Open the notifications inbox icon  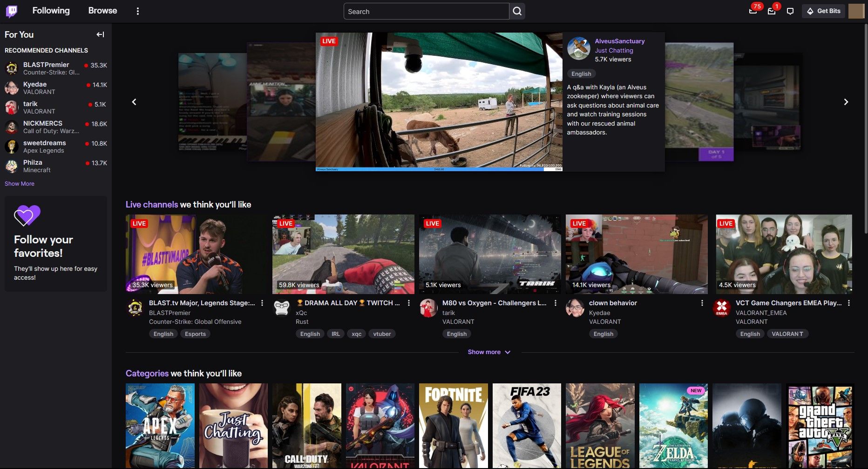[x=772, y=11]
